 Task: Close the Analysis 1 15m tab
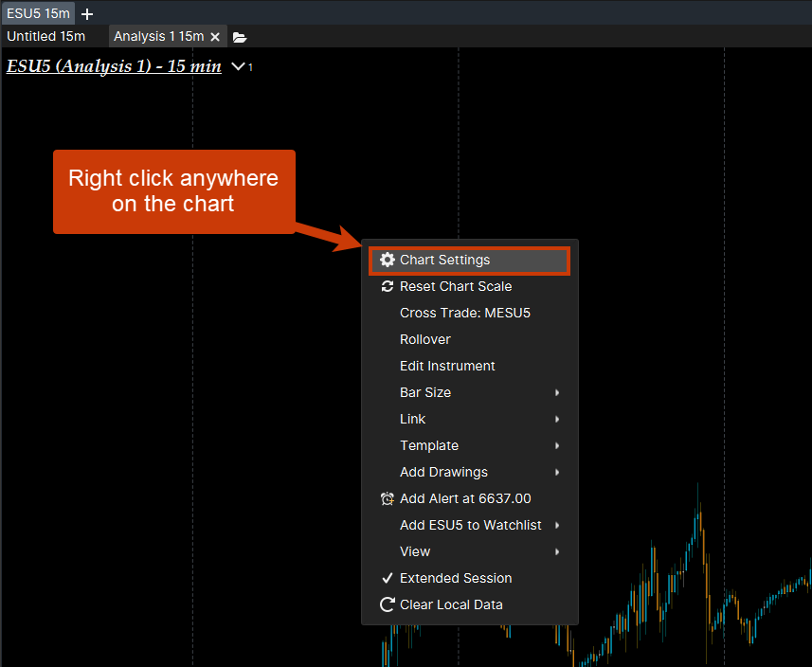coord(215,37)
